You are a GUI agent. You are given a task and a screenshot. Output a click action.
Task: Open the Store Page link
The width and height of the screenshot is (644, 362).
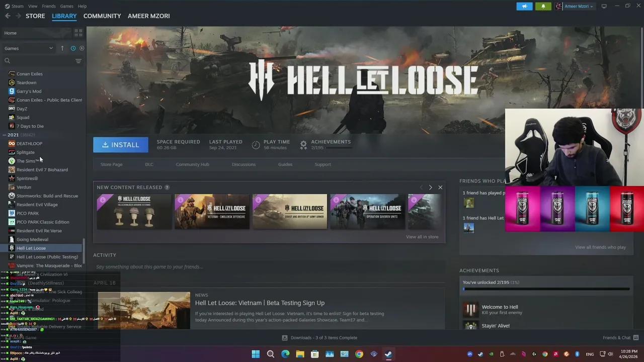(x=111, y=164)
